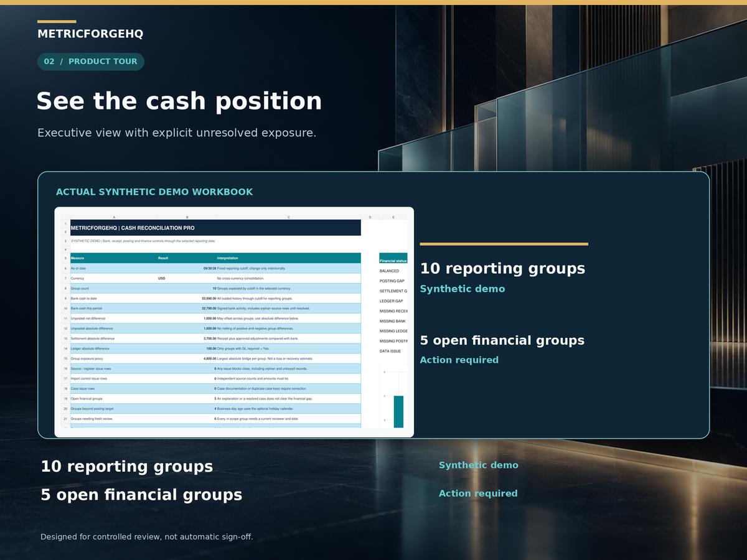Screen dimensions: 747x560
Task: Click 'Synthetic demo' beneath the workbook card
Action: coord(478,465)
